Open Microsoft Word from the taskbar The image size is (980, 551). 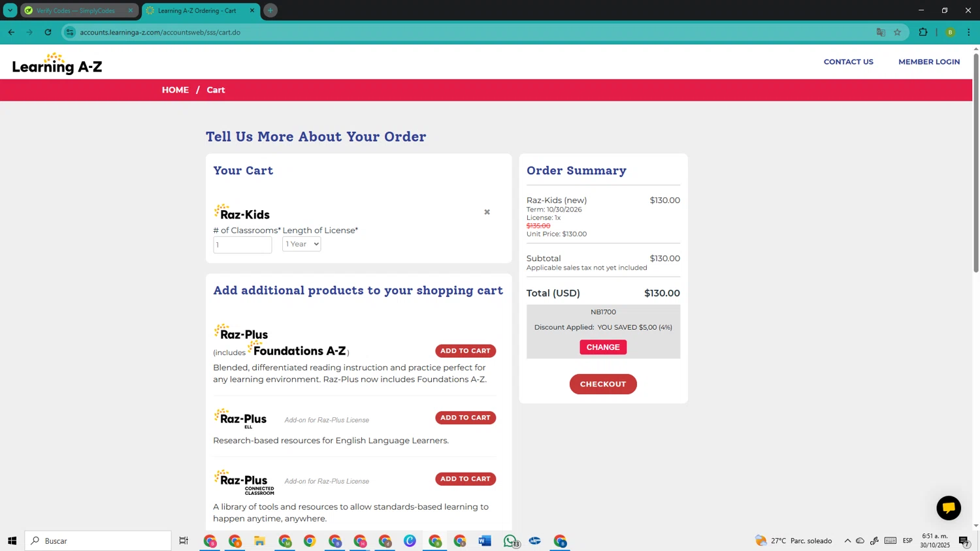pos(485,541)
